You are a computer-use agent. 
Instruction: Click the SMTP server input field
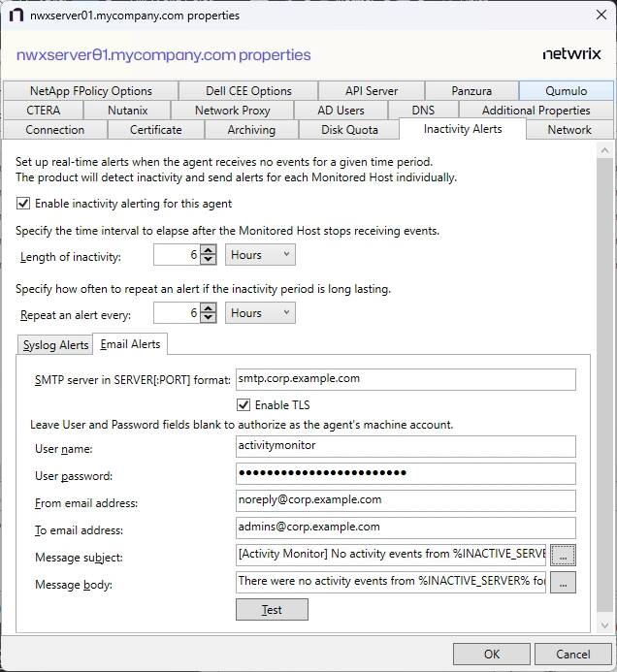(x=406, y=379)
